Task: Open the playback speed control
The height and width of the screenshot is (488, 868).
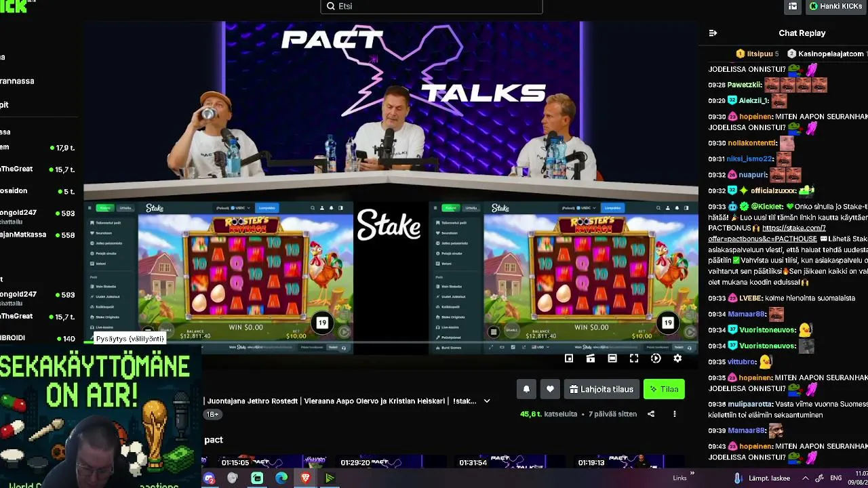Action: coord(656,359)
